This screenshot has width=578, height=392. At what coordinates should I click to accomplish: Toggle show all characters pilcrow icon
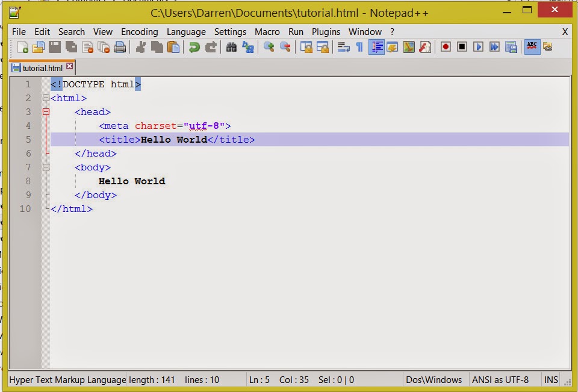pyautogui.click(x=359, y=47)
